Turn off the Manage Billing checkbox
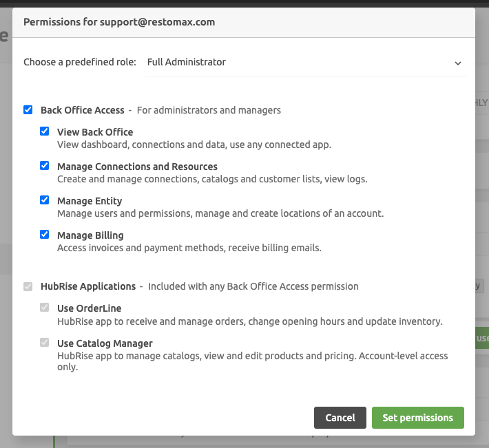Screen dimensions: 489x448 [45, 235]
